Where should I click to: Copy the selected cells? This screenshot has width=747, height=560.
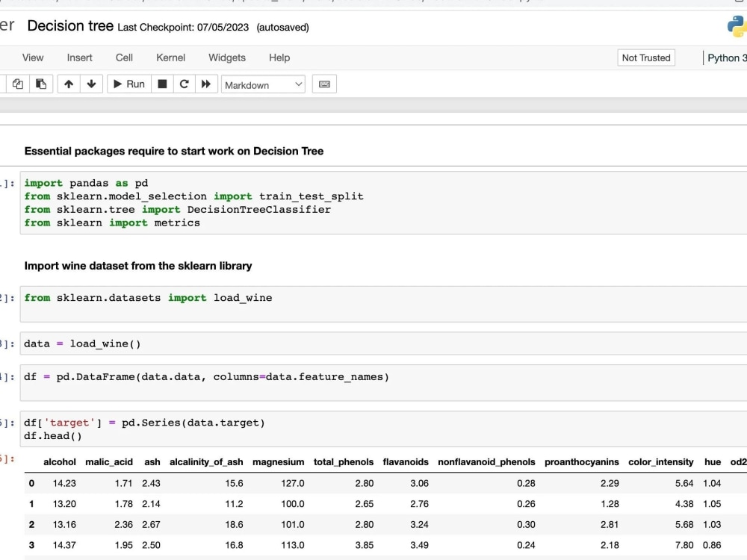tap(17, 84)
